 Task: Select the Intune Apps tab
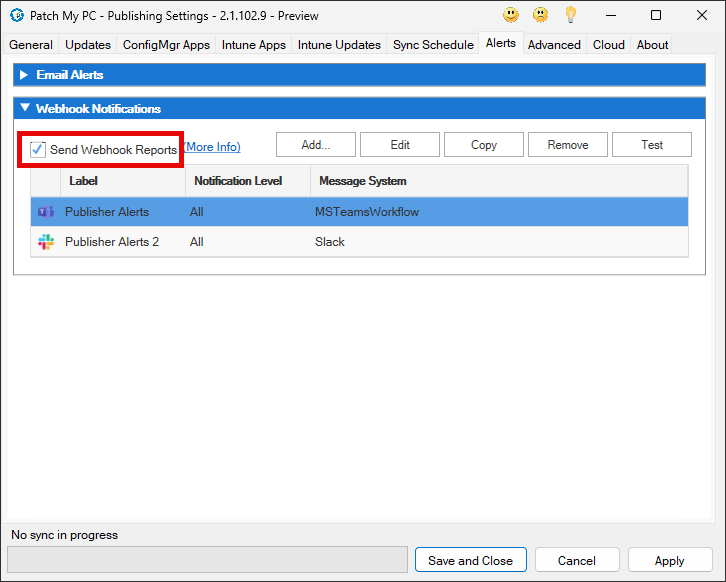point(254,45)
